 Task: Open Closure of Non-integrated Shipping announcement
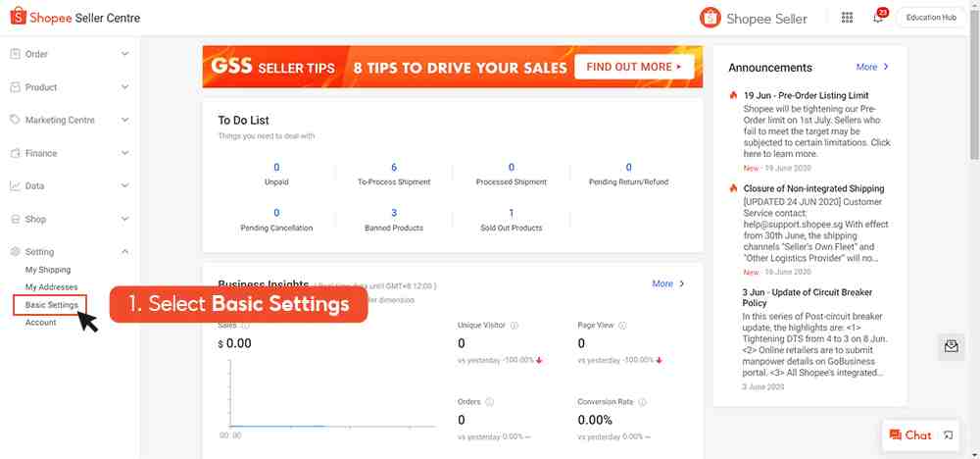813,188
